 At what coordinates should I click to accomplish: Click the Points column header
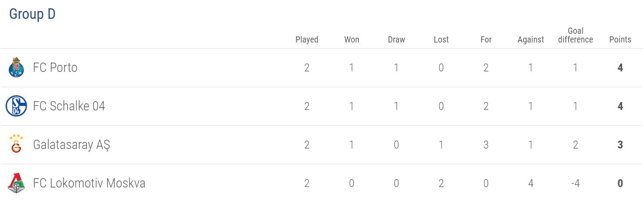click(x=620, y=39)
